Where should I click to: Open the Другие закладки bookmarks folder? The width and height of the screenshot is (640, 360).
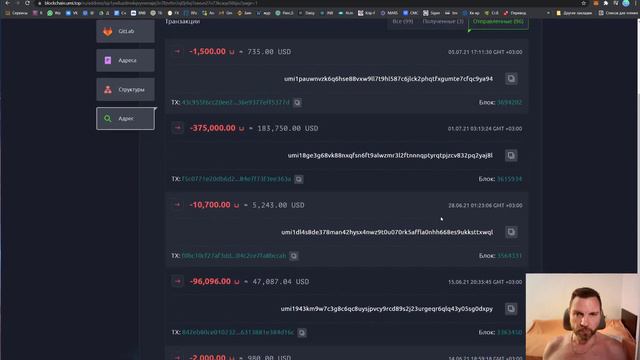tap(574, 13)
